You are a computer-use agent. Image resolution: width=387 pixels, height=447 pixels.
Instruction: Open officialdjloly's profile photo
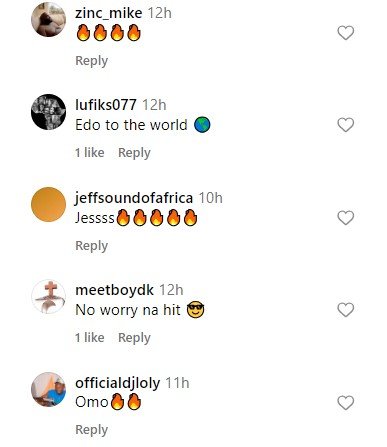48,389
